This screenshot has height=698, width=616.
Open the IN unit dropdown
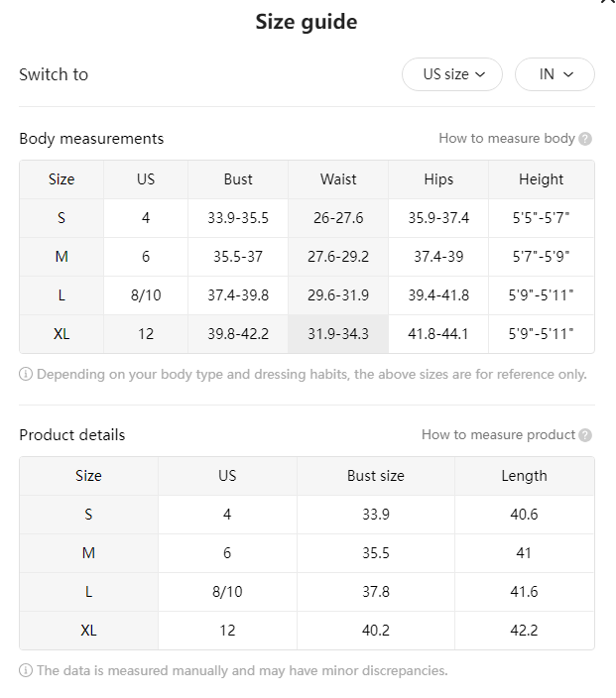click(x=554, y=74)
